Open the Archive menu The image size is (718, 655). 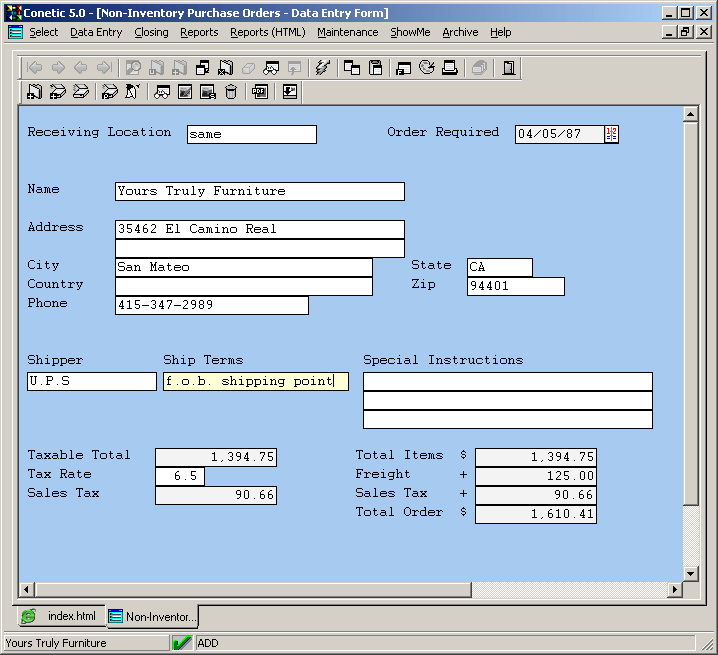[460, 32]
